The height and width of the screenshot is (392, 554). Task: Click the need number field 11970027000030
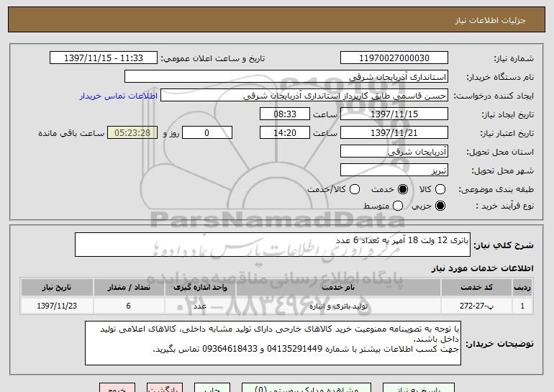point(394,58)
